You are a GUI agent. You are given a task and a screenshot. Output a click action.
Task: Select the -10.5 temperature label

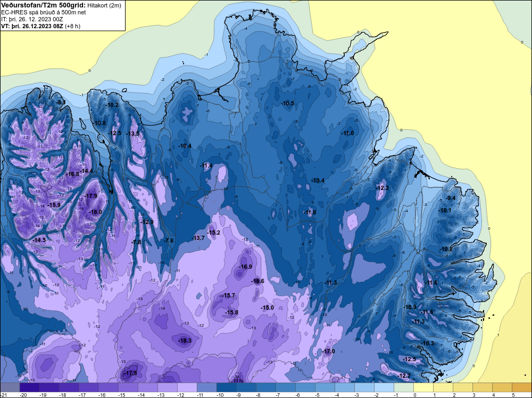pos(288,103)
